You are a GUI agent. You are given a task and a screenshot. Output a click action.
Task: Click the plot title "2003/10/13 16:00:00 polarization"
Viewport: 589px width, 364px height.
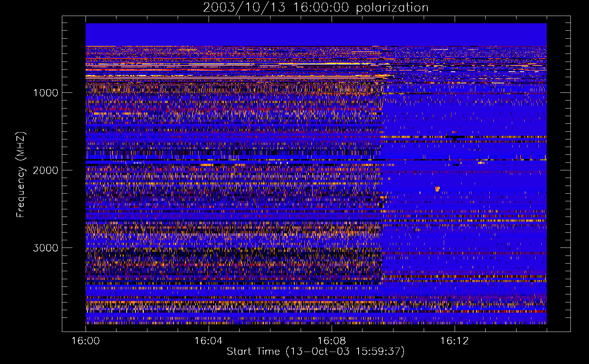(316, 7)
